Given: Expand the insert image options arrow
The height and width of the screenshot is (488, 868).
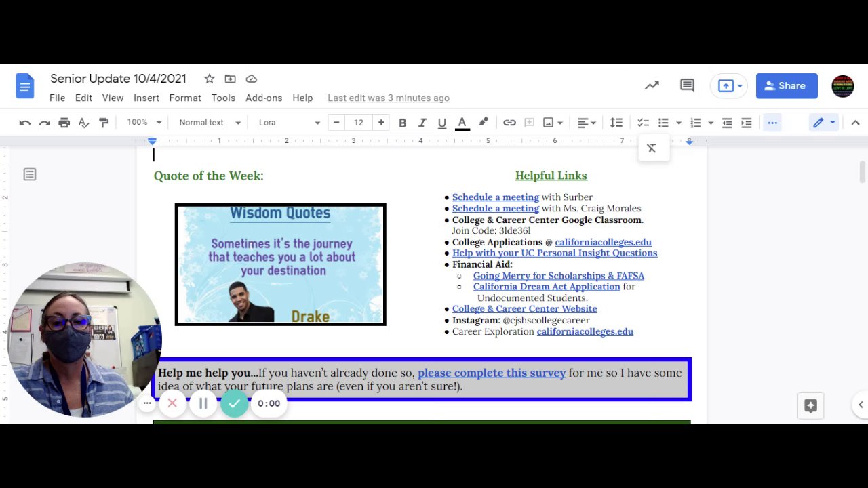Looking at the screenshot, I should coord(560,123).
